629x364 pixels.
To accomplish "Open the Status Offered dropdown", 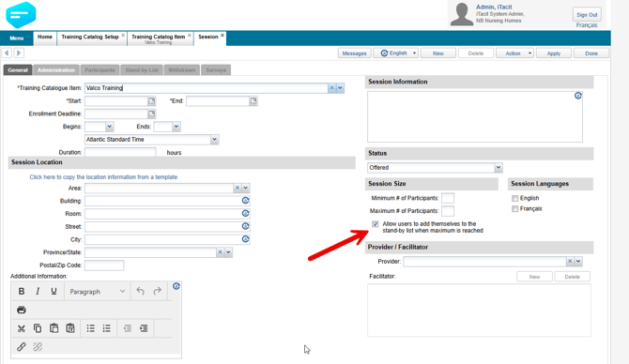I will click(x=499, y=168).
